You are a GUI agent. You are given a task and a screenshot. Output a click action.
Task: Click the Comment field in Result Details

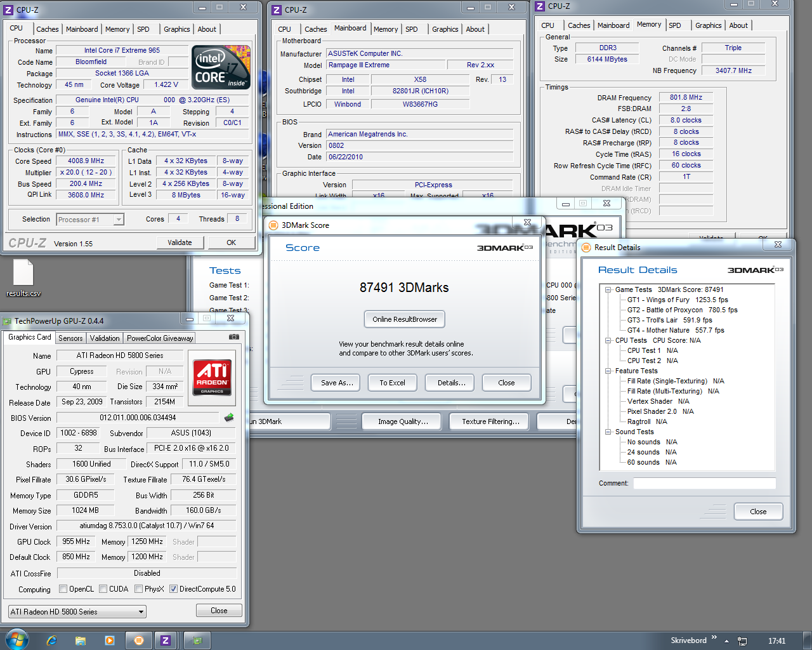coord(704,484)
